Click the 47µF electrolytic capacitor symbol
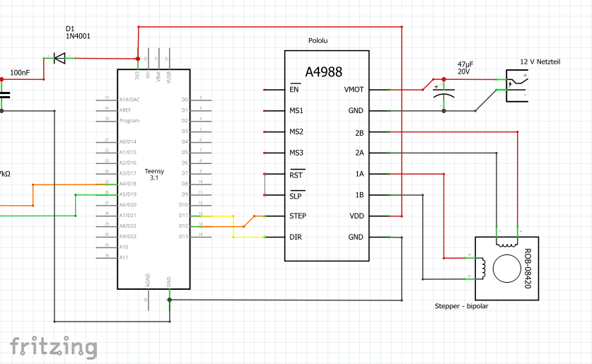Screen dimensions: 592x364 tap(443, 93)
